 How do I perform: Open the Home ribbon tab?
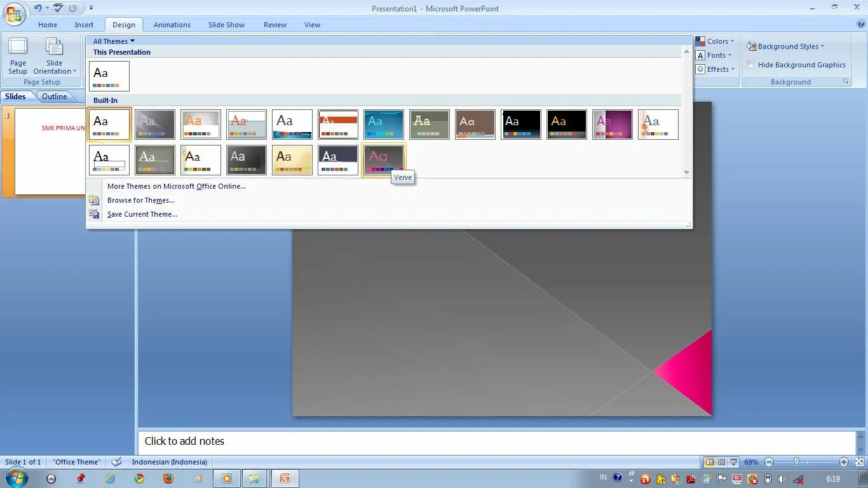pyautogui.click(x=48, y=25)
